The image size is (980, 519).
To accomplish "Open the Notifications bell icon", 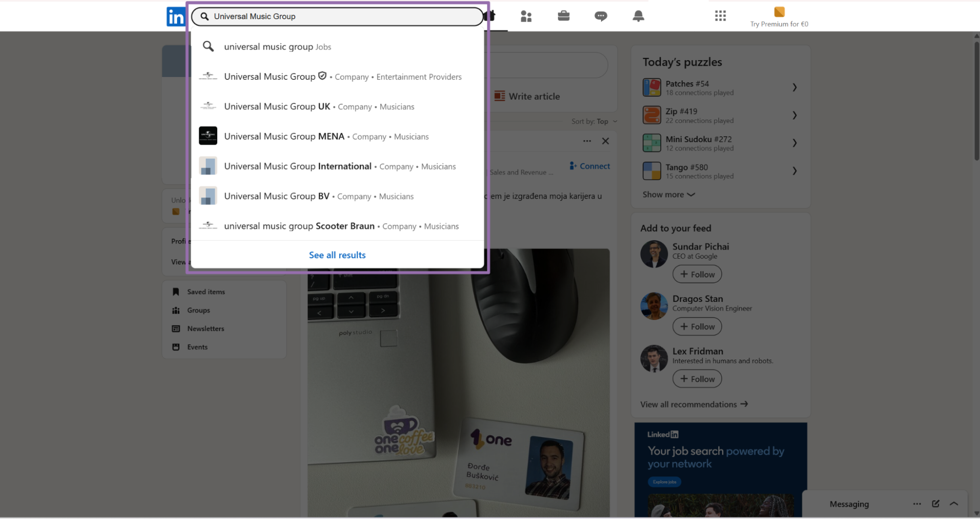I will click(x=638, y=16).
